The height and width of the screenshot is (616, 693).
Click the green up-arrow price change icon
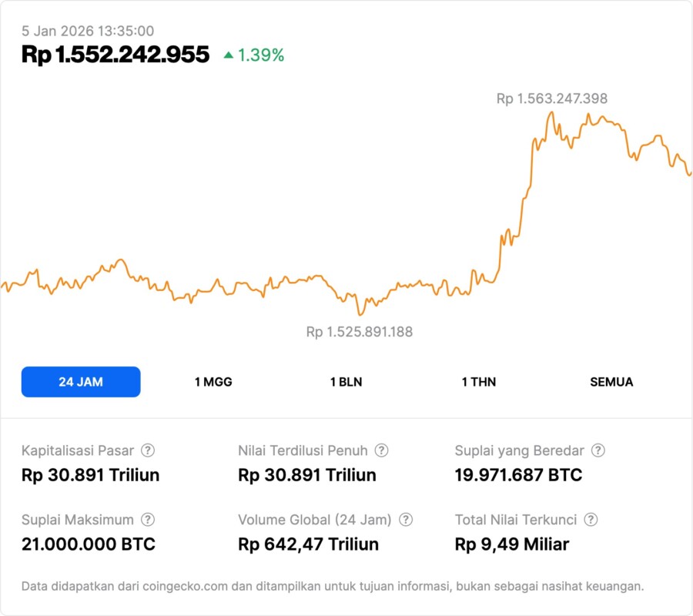pyautogui.click(x=228, y=55)
